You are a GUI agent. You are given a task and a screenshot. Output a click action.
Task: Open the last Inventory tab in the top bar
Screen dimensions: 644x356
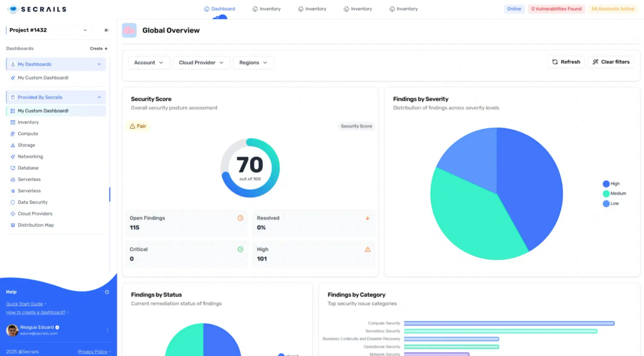coord(403,9)
